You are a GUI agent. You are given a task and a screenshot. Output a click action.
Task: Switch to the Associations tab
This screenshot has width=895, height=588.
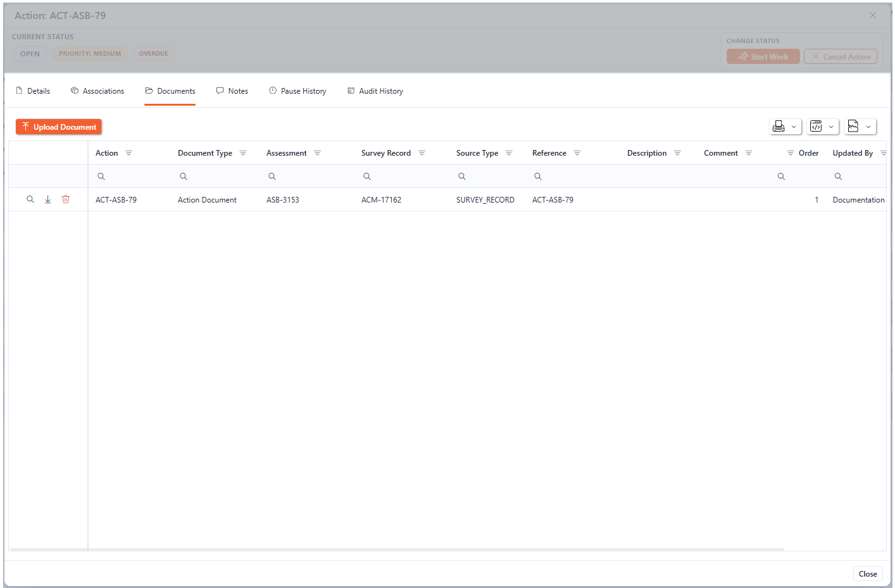pyautogui.click(x=103, y=91)
